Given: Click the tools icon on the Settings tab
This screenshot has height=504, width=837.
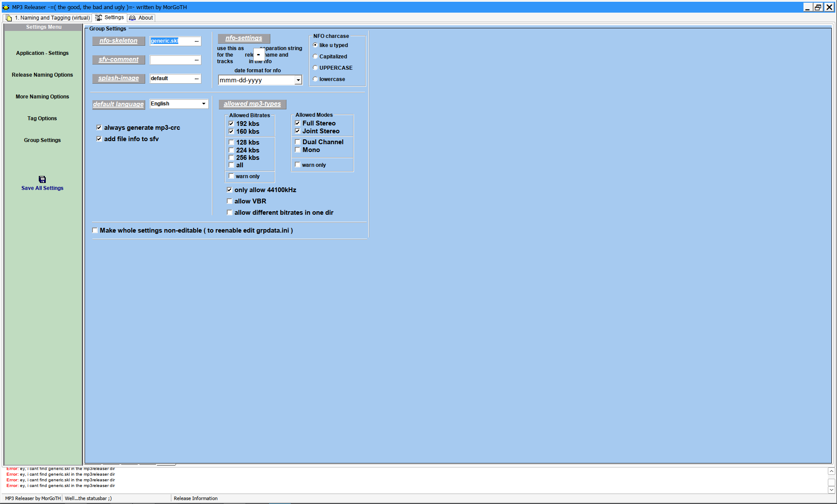Looking at the screenshot, I should pyautogui.click(x=99, y=17).
